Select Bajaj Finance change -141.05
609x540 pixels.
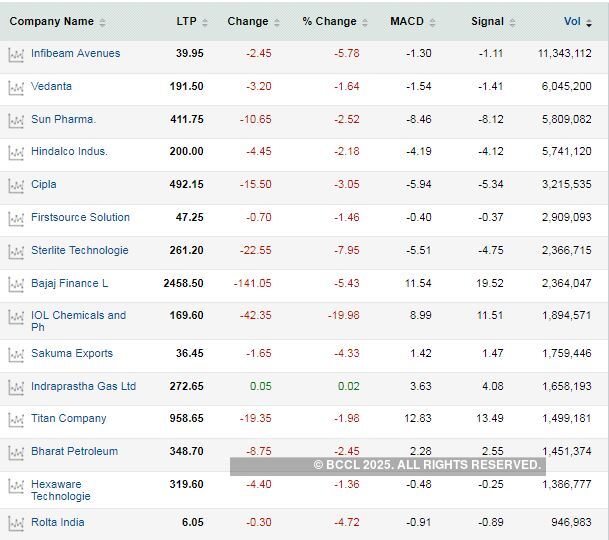pyautogui.click(x=252, y=283)
